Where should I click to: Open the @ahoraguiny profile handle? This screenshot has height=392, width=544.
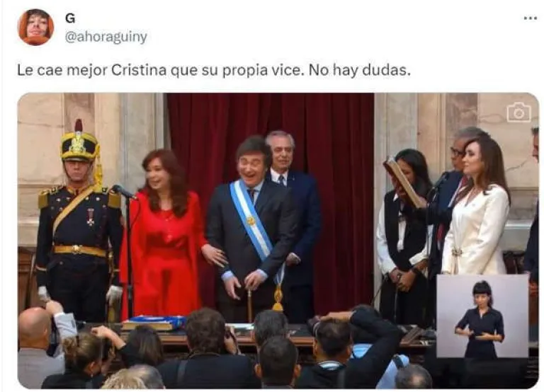point(106,37)
